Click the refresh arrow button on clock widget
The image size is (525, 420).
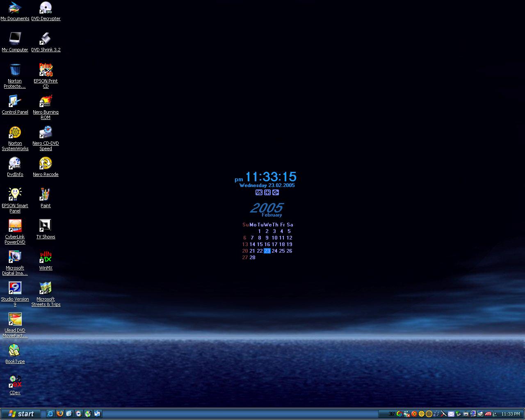276,192
